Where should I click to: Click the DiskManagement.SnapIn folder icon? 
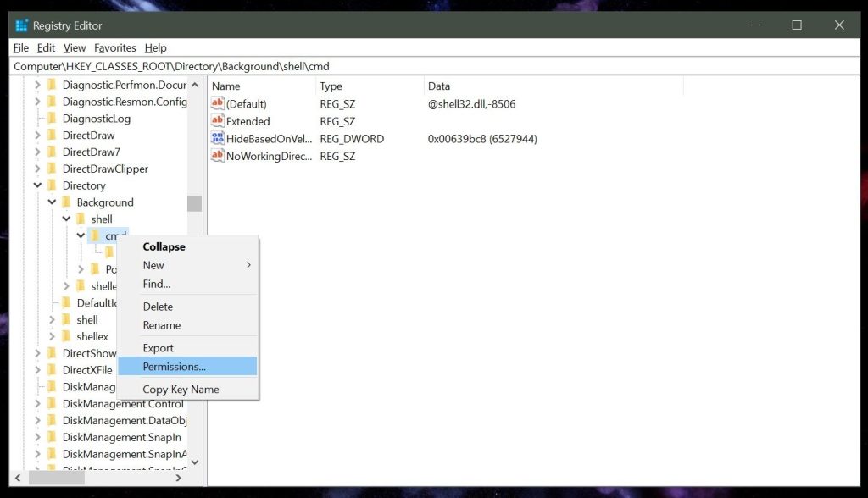click(53, 436)
